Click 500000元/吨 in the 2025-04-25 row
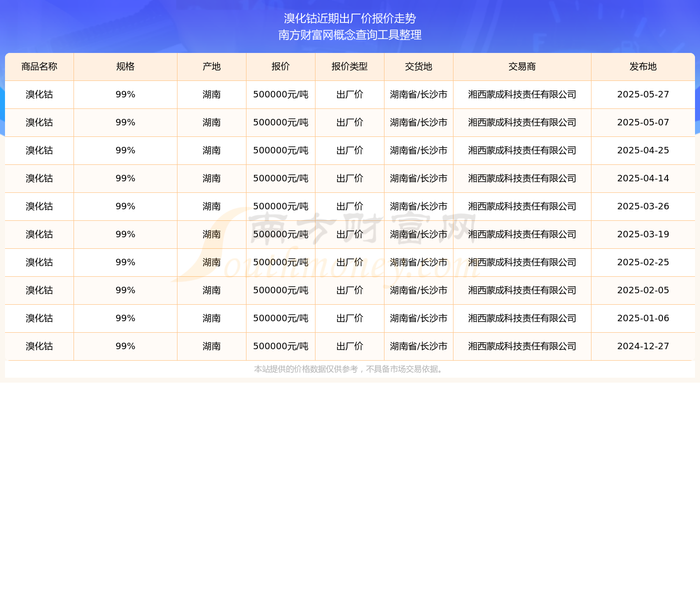Image resolution: width=700 pixels, height=602 pixels. [x=280, y=150]
